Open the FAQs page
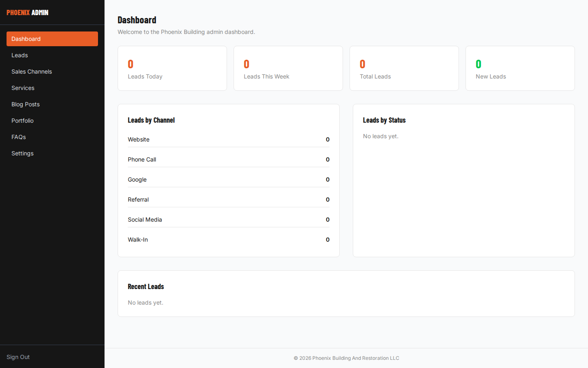 coord(52,137)
